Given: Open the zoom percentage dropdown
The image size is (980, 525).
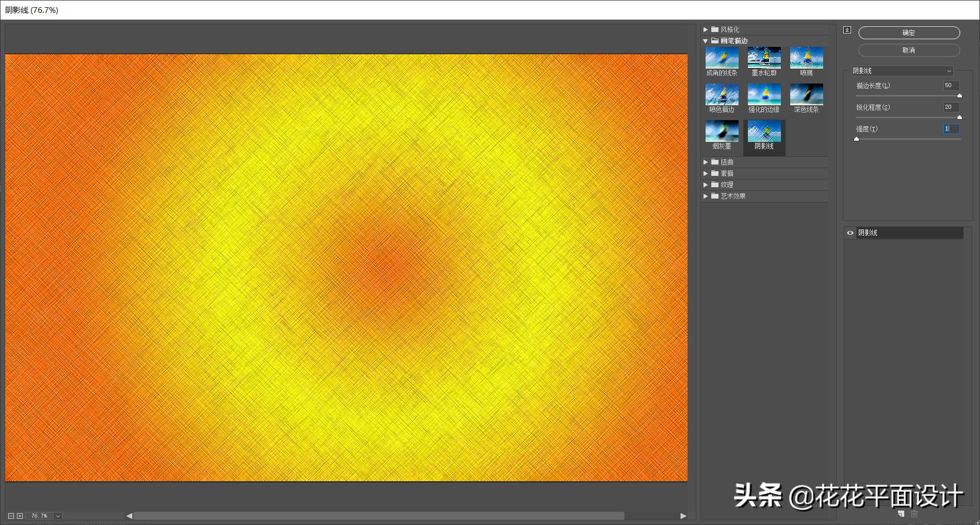Looking at the screenshot, I should (58, 516).
